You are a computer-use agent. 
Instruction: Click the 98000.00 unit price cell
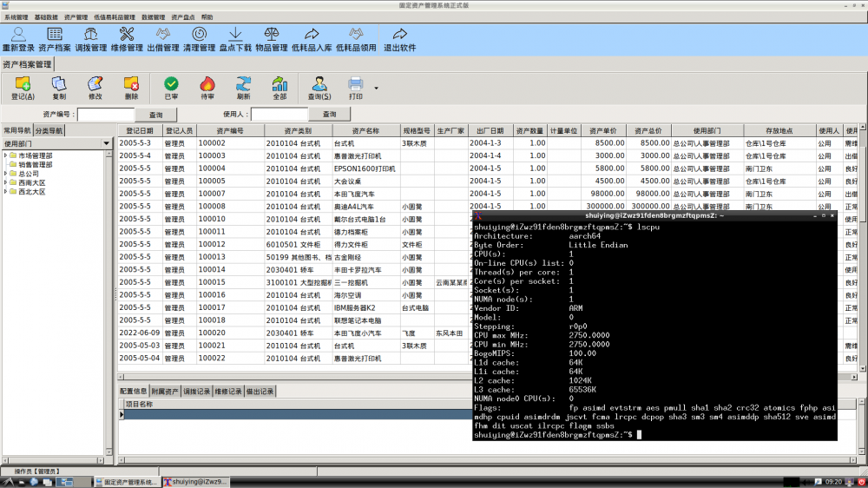(x=603, y=194)
